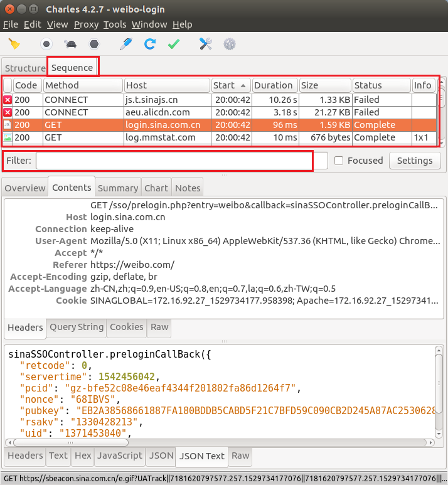Toggle the Focused checkbox
This screenshot has width=448, height=485.
pyautogui.click(x=339, y=161)
